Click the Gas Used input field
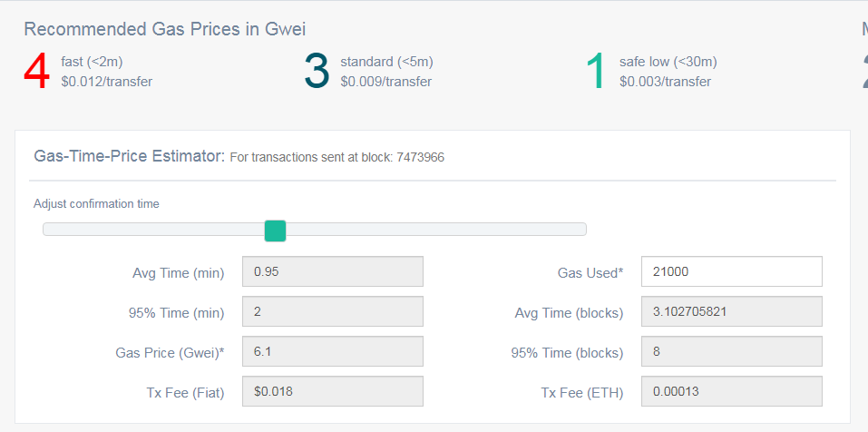Image resolution: width=868 pixels, height=432 pixels. [731, 271]
